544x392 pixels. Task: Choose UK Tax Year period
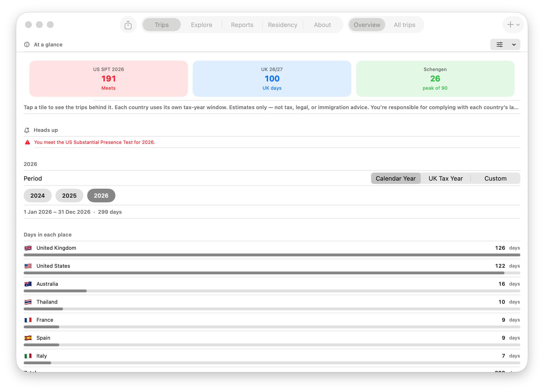pyautogui.click(x=445, y=178)
